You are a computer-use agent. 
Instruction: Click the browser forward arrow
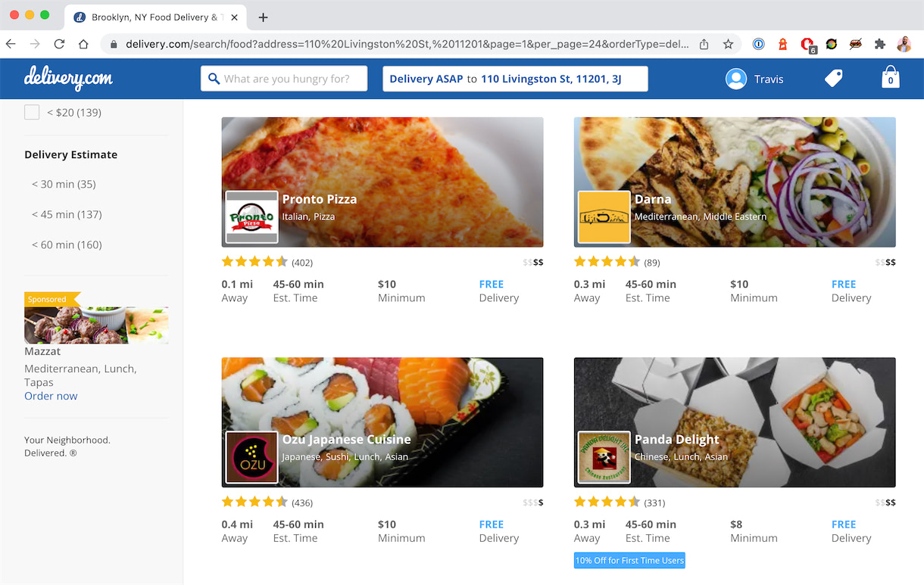coord(35,44)
